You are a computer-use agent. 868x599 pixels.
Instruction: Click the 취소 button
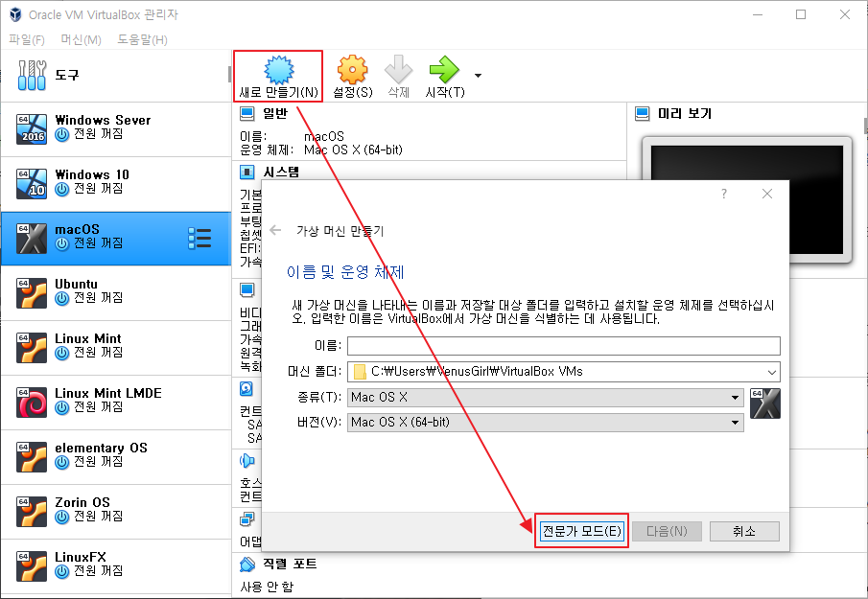[x=744, y=532]
